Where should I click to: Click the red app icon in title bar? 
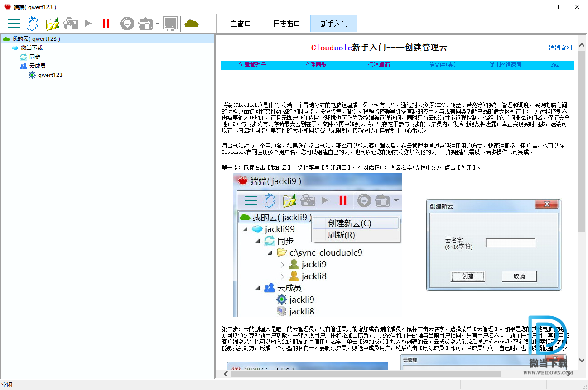[x=7, y=7]
